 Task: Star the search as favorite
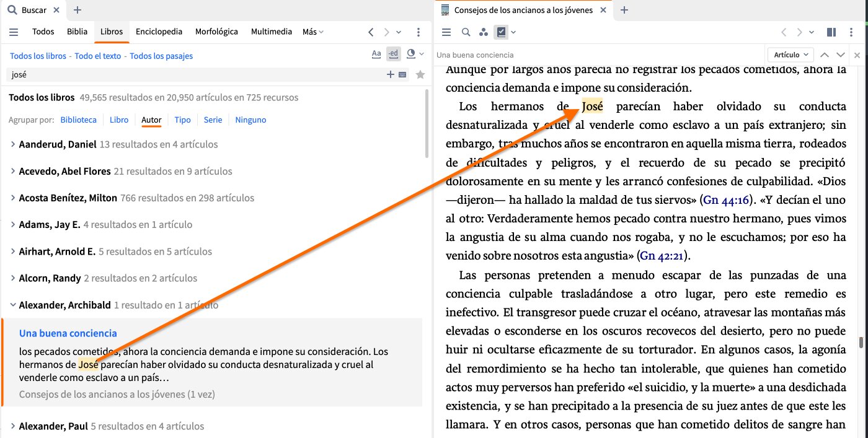[x=420, y=74]
